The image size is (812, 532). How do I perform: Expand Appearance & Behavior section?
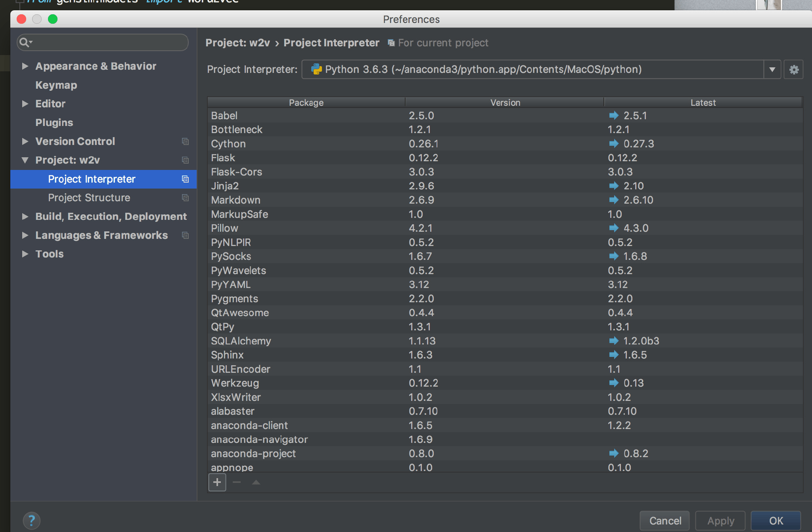(x=25, y=66)
